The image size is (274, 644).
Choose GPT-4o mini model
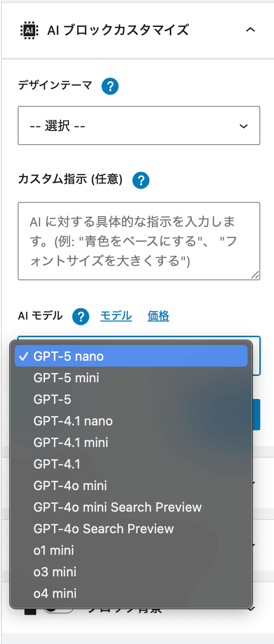[131, 486]
